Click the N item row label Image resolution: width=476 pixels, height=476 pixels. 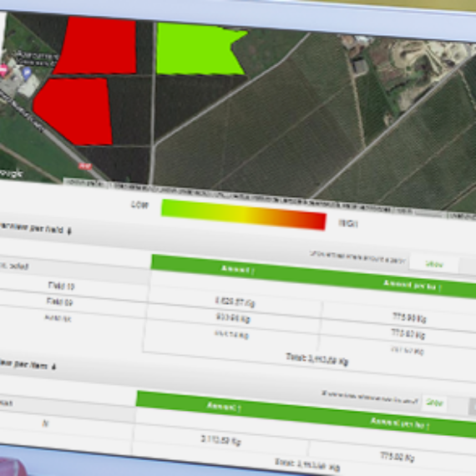coord(45,423)
